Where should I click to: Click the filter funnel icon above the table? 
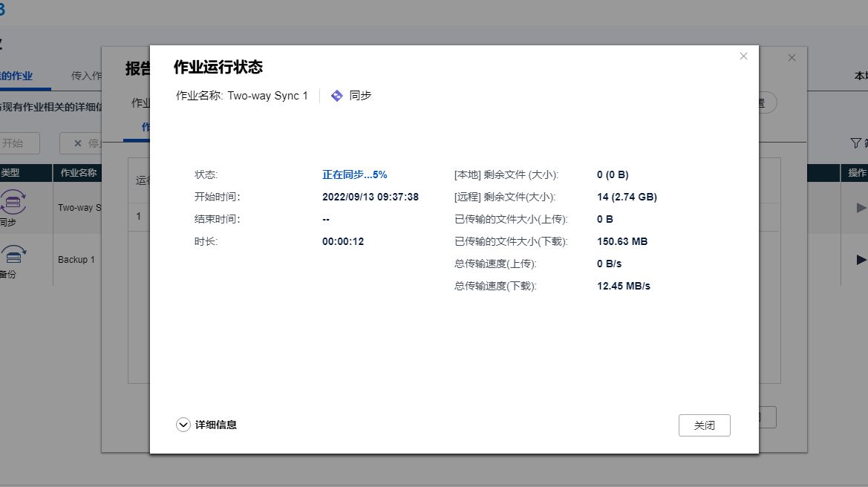[x=857, y=143]
